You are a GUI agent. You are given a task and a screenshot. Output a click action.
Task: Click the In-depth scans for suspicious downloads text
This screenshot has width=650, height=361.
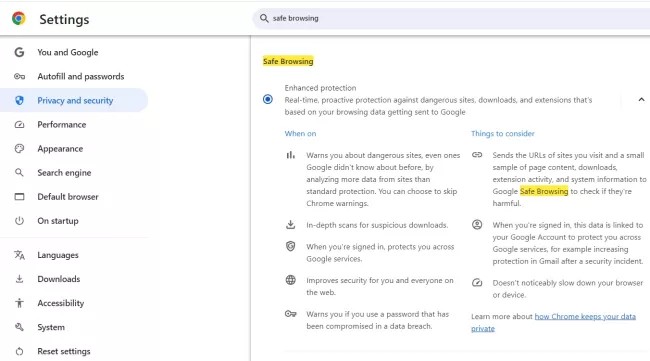377,225
